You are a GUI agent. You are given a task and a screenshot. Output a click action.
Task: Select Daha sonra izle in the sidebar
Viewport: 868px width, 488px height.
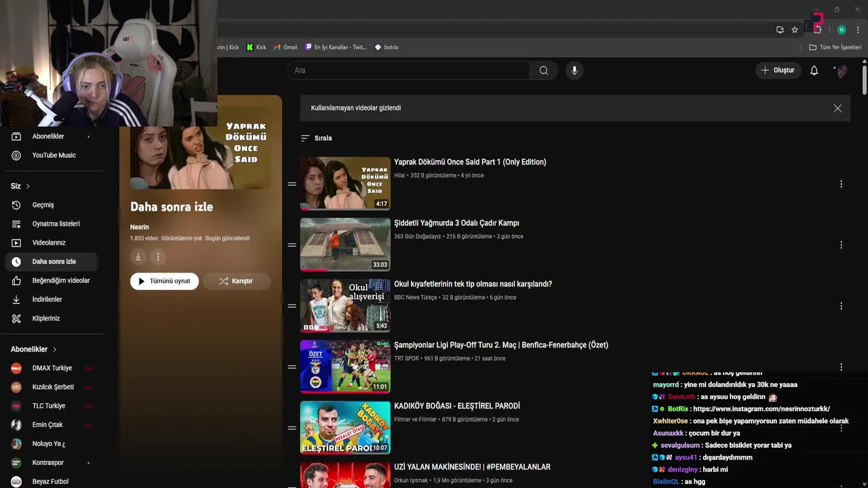click(x=51, y=262)
